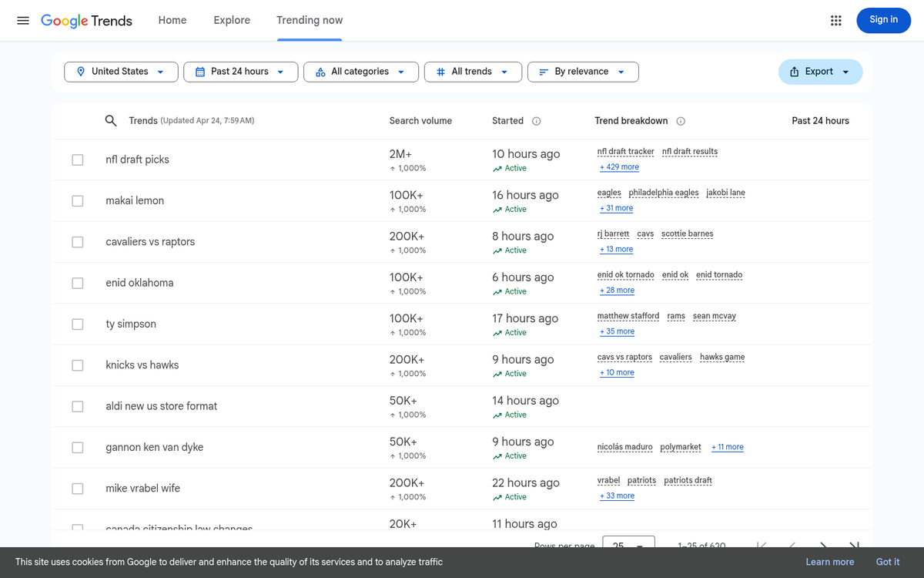Click the search magnifier in the Trends table

click(110, 120)
